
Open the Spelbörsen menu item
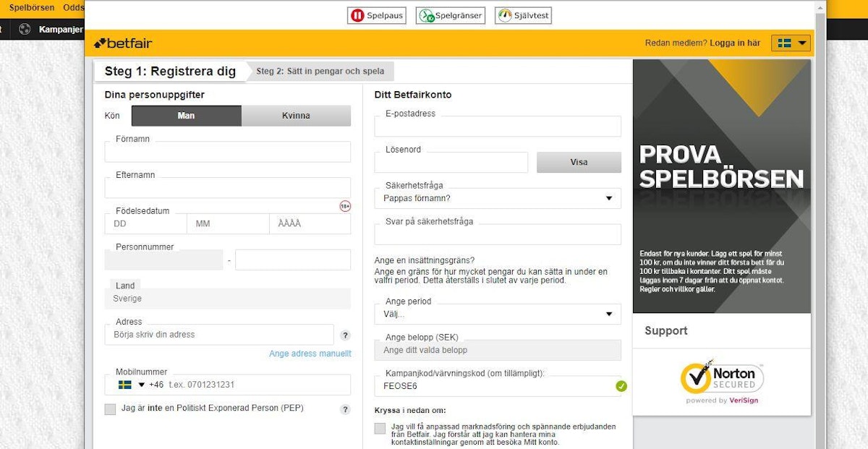32,8
